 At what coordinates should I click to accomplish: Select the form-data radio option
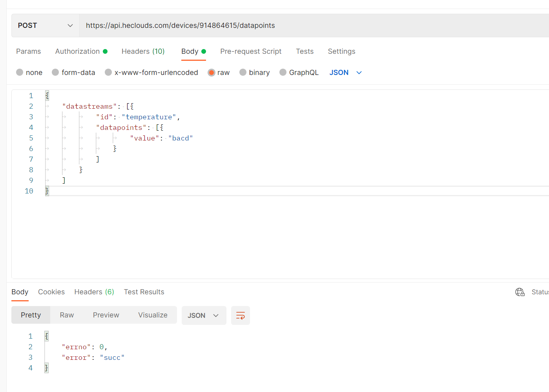tap(55, 72)
